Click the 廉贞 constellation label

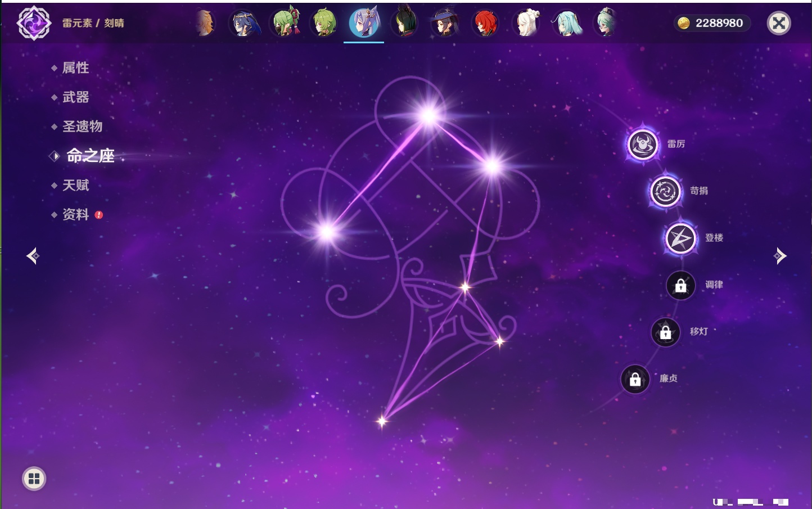pos(669,379)
